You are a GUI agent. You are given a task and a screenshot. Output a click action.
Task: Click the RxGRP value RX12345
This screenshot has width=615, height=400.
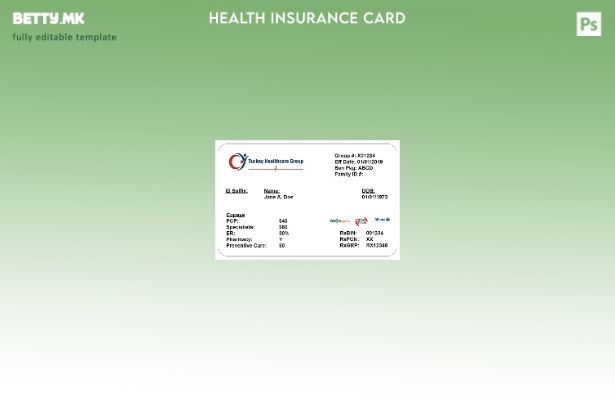tap(376, 245)
